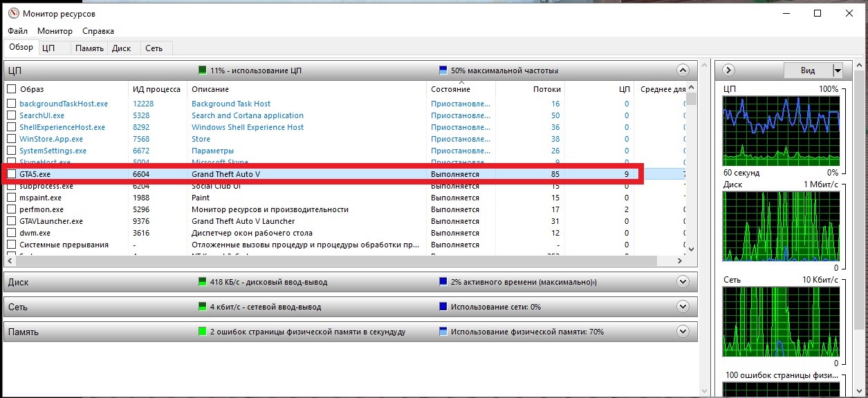Click the Сеть activity graph
The width and height of the screenshot is (868, 398).
781,321
